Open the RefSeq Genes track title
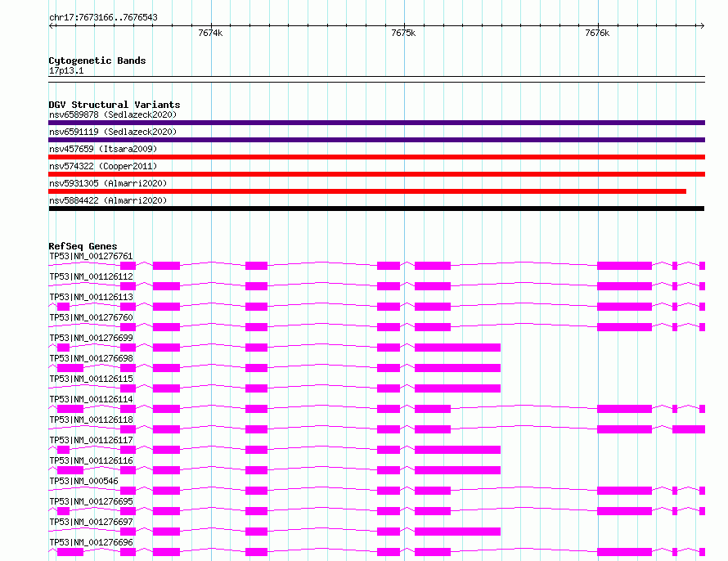 click(x=83, y=246)
